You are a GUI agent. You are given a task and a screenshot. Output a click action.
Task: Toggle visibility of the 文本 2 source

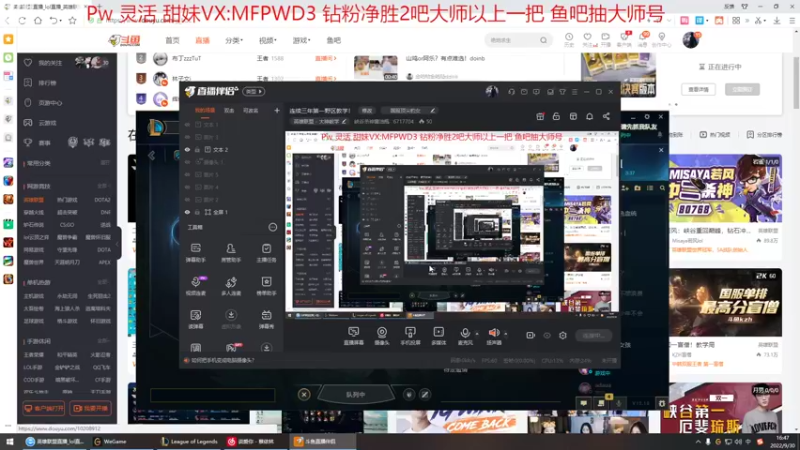click(187, 149)
